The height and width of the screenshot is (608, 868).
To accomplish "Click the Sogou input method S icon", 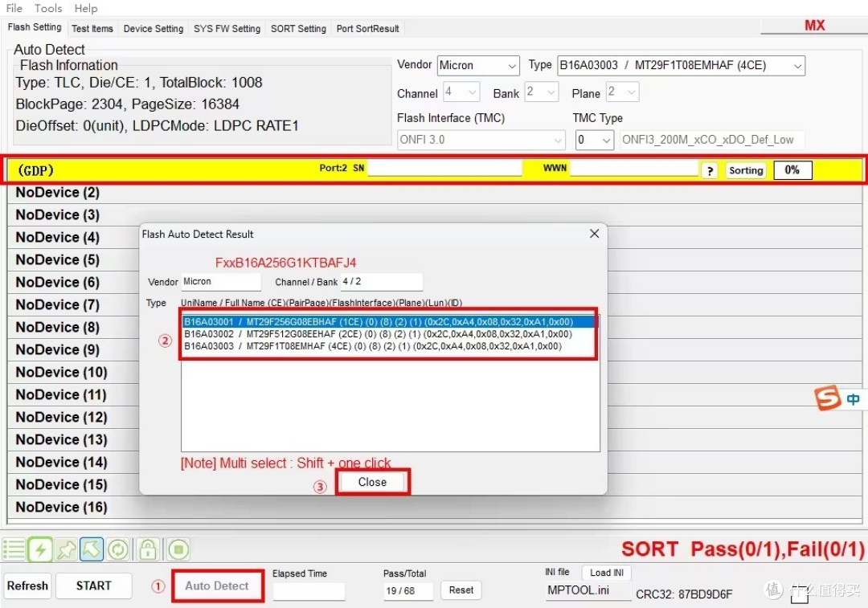I will [827, 398].
